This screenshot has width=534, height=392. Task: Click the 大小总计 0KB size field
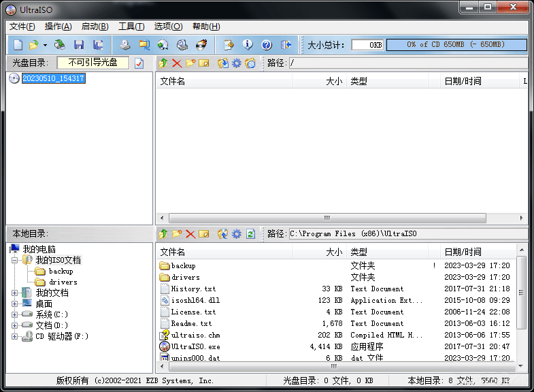367,45
